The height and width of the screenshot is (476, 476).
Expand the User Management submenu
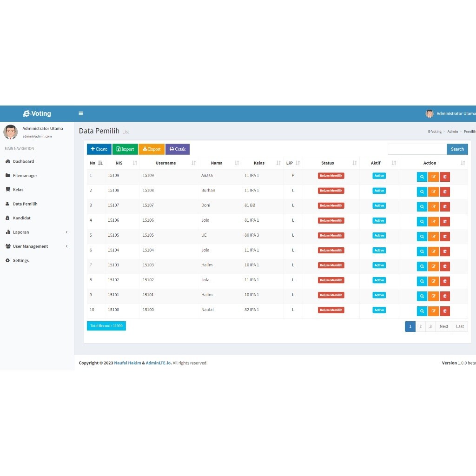coord(37,246)
